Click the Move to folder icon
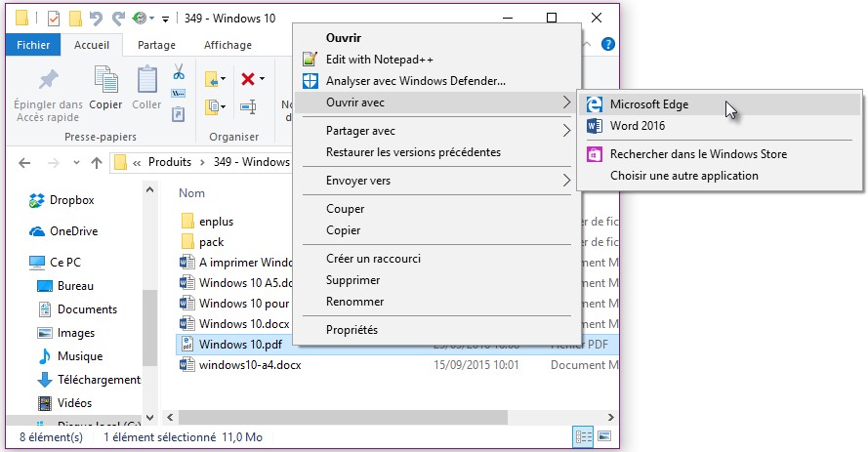 pyautogui.click(x=212, y=79)
